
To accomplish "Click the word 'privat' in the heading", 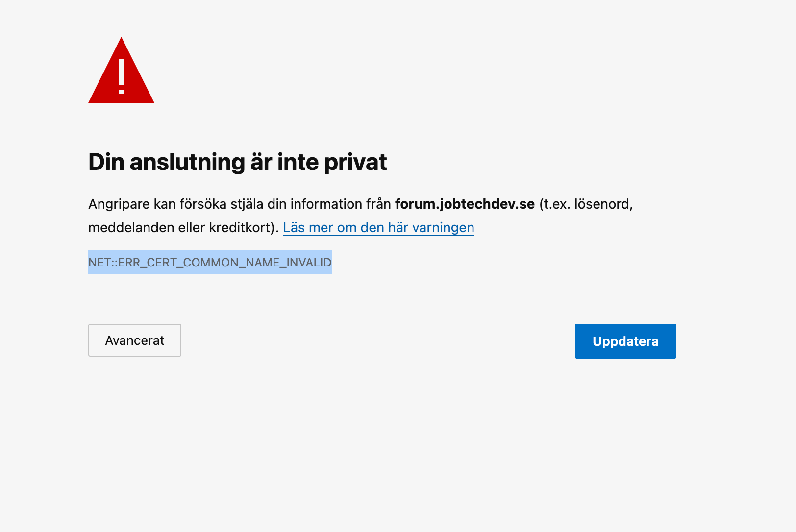I will [355, 162].
